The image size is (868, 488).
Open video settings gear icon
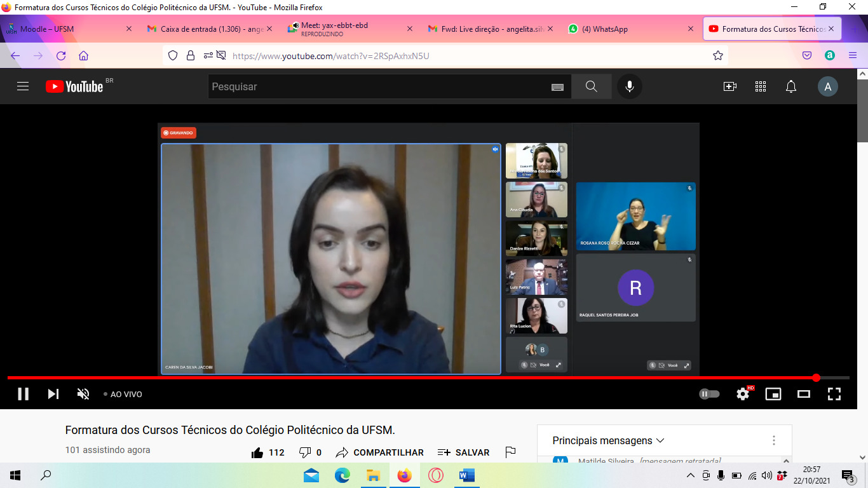pos(742,394)
